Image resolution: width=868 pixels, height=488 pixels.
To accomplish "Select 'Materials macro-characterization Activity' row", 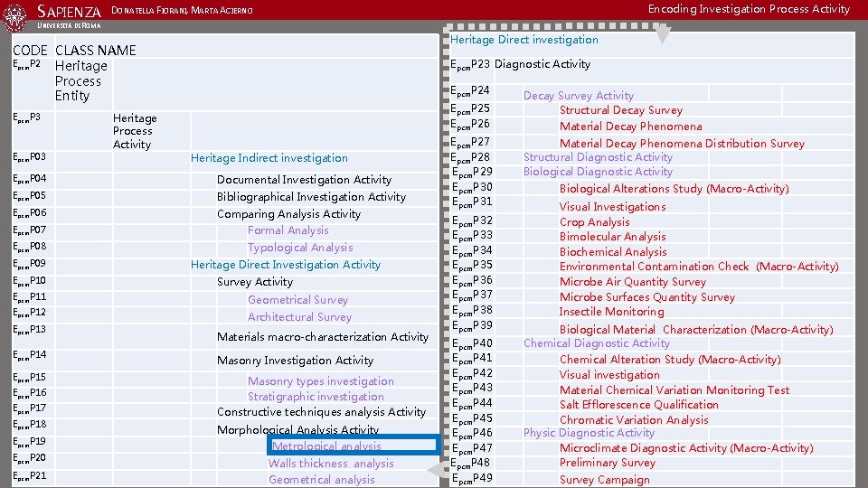I will [323, 337].
